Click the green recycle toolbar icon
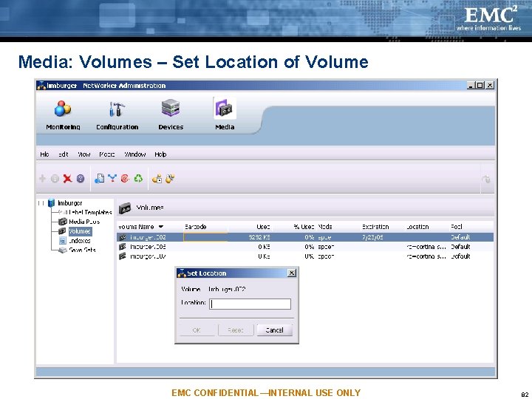 138,178
